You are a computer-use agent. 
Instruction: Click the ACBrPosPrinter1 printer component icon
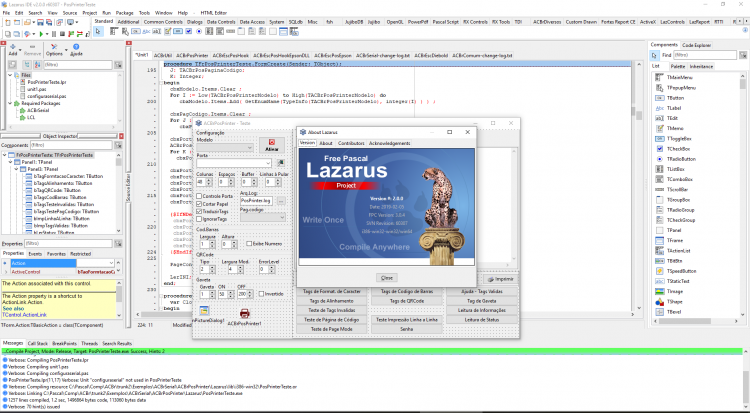(x=244, y=313)
